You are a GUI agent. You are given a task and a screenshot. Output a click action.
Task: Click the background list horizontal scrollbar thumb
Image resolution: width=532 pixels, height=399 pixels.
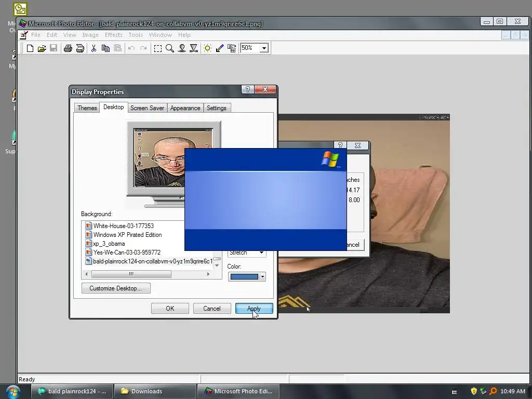131,274
